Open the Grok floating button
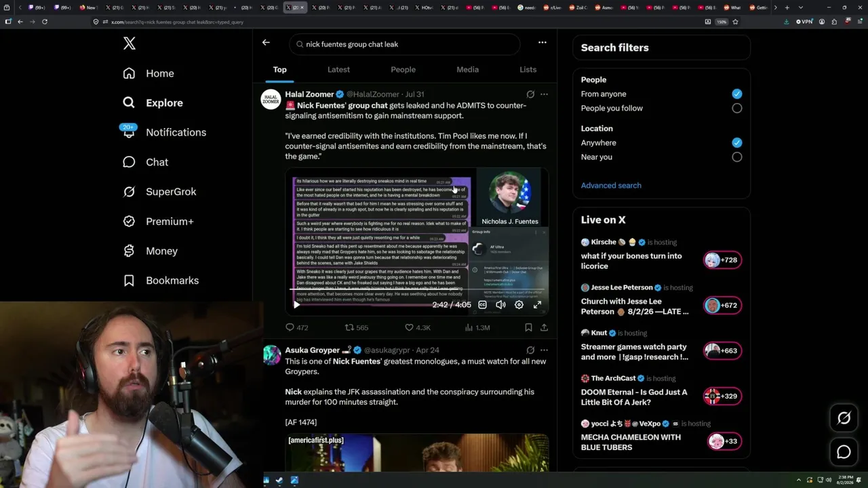 coord(844,418)
